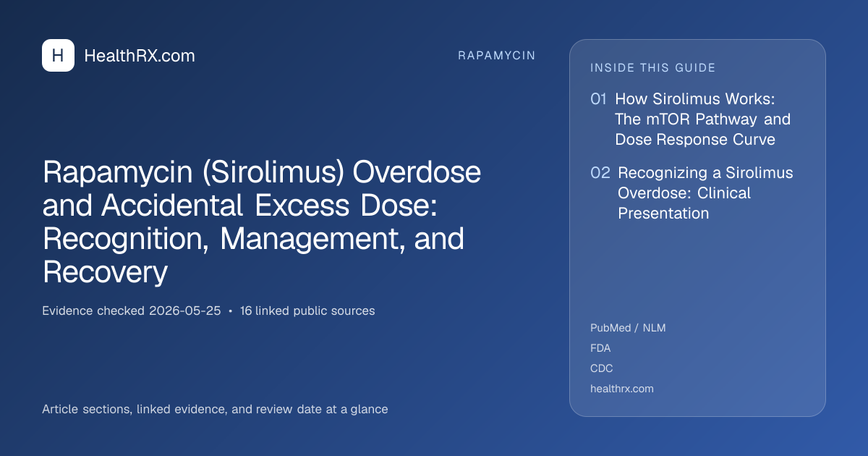
Task: Select the Evidence checked 2026-05-25 text
Action: [x=131, y=311]
